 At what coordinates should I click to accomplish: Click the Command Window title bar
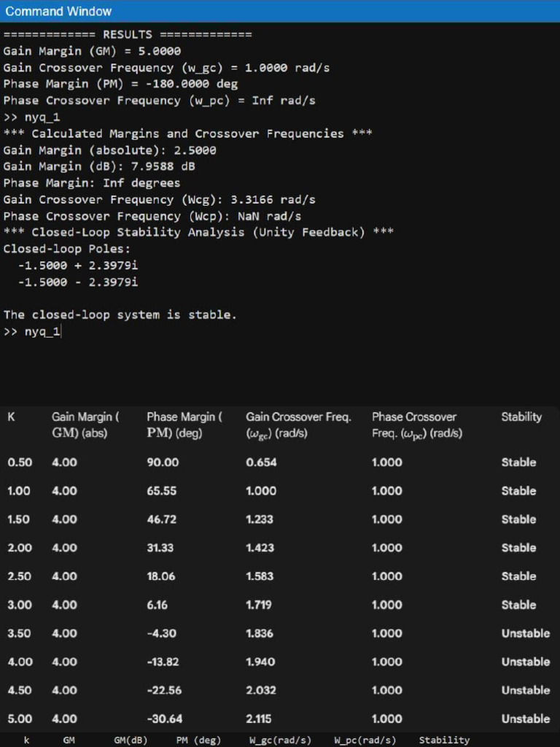pos(280,11)
